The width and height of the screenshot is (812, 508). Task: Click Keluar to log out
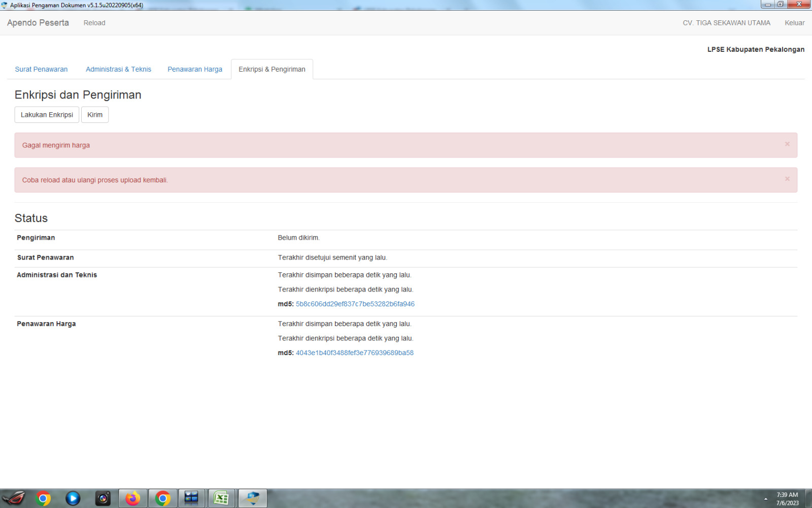pos(794,23)
